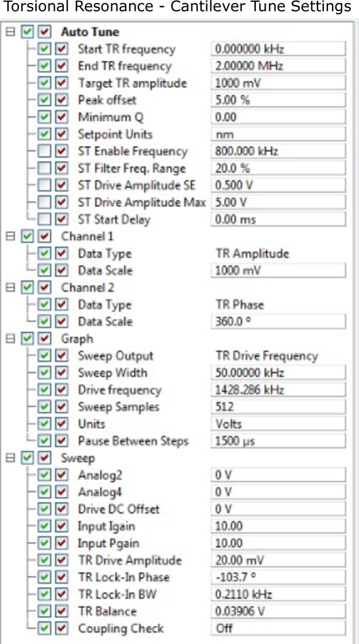This screenshot has height=644, width=359.
Task: Toggle green checkbox for Start TR frequency
Action: pyautogui.click(x=44, y=49)
